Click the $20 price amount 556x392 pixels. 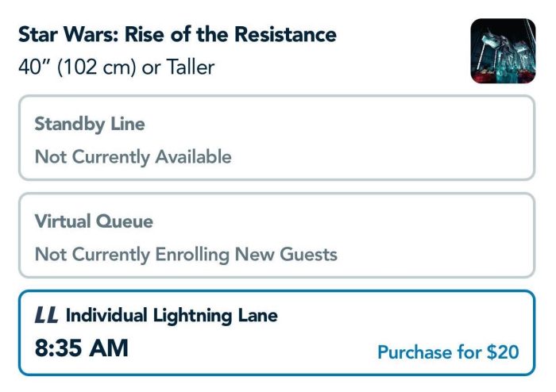(503, 352)
